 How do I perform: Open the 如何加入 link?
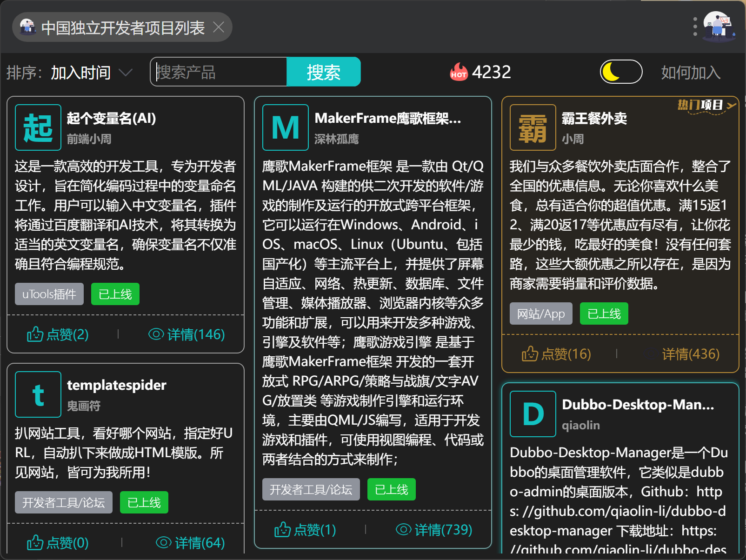(x=691, y=73)
